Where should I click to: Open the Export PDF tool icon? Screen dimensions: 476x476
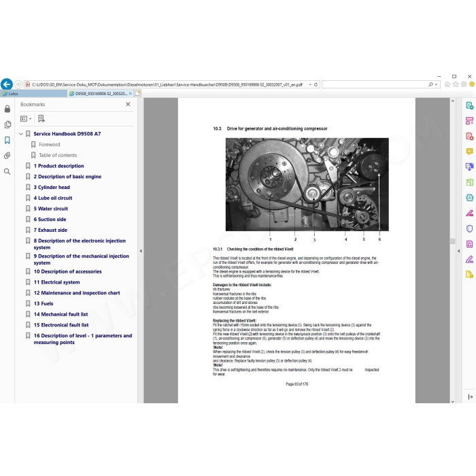click(470, 136)
